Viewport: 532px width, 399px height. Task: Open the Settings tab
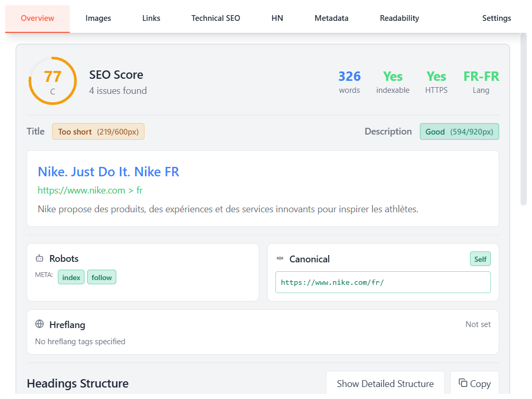[x=497, y=18]
